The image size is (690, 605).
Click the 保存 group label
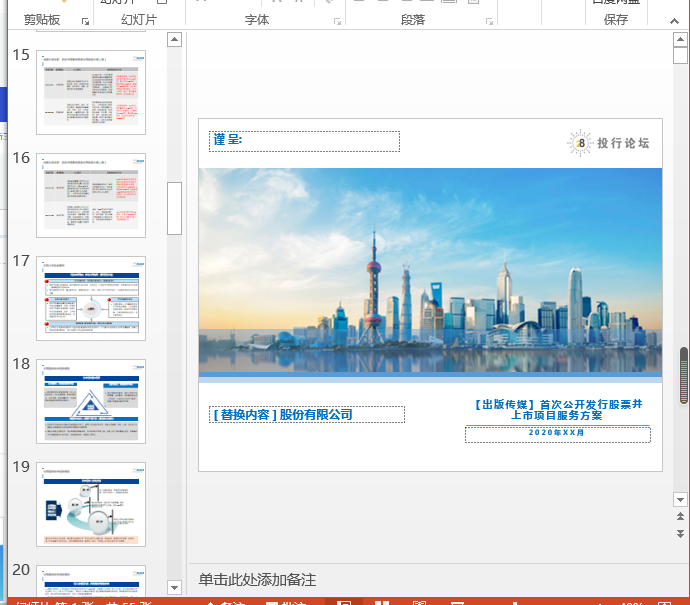coord(616,20)
